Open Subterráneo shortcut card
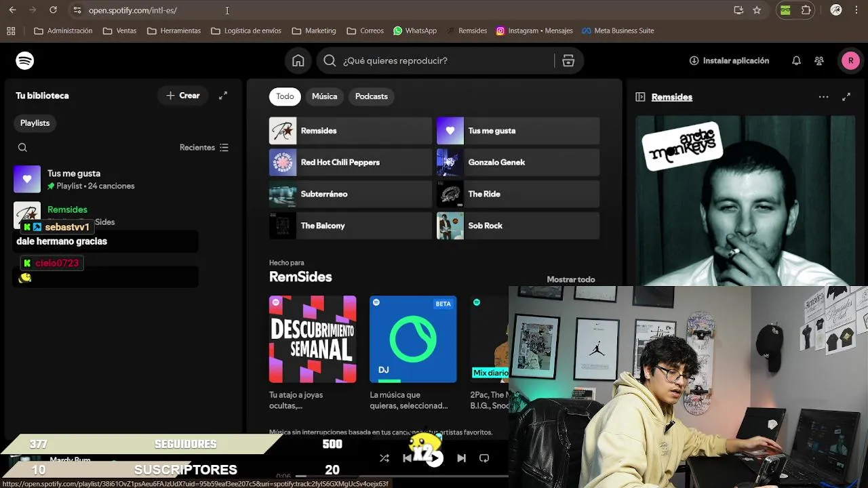 (x=350, y=194)
